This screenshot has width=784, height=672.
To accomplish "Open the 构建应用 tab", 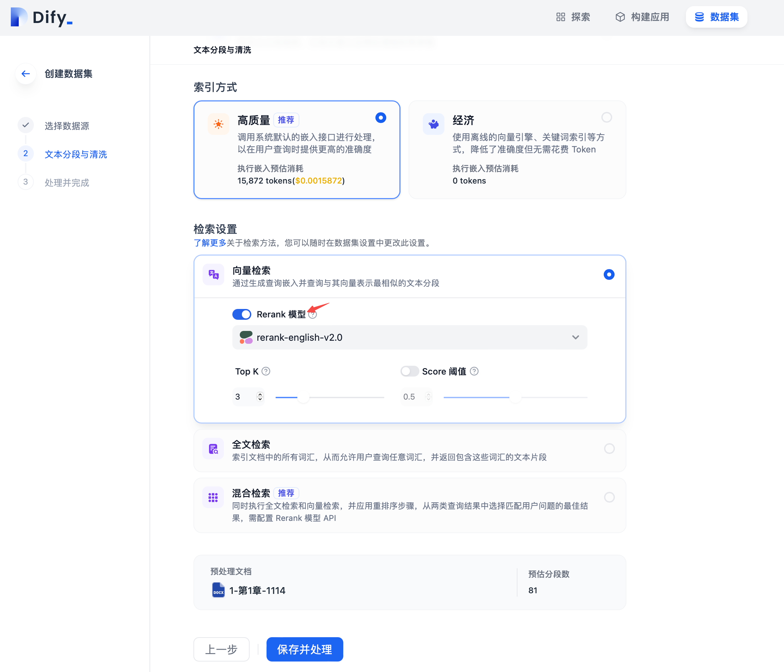I will (x=643, y=17).
